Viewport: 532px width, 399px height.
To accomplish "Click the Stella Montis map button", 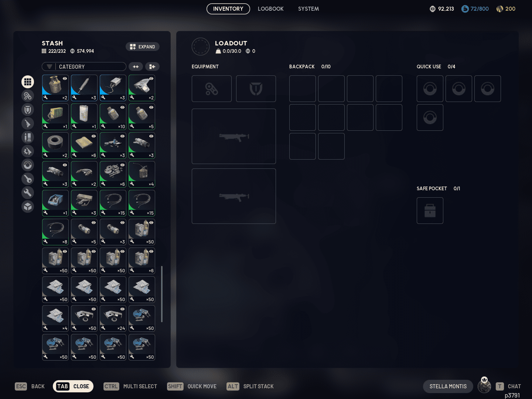I will (448, 386).
